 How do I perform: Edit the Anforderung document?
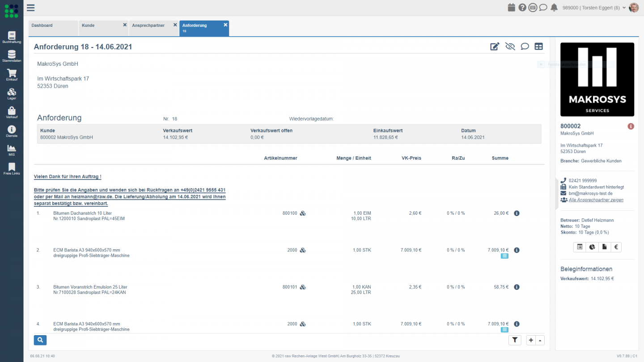point(495,47)
